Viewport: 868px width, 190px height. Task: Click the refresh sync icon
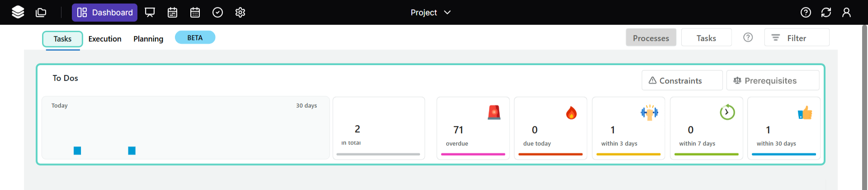pyautogui.click(x=826, y=12)
